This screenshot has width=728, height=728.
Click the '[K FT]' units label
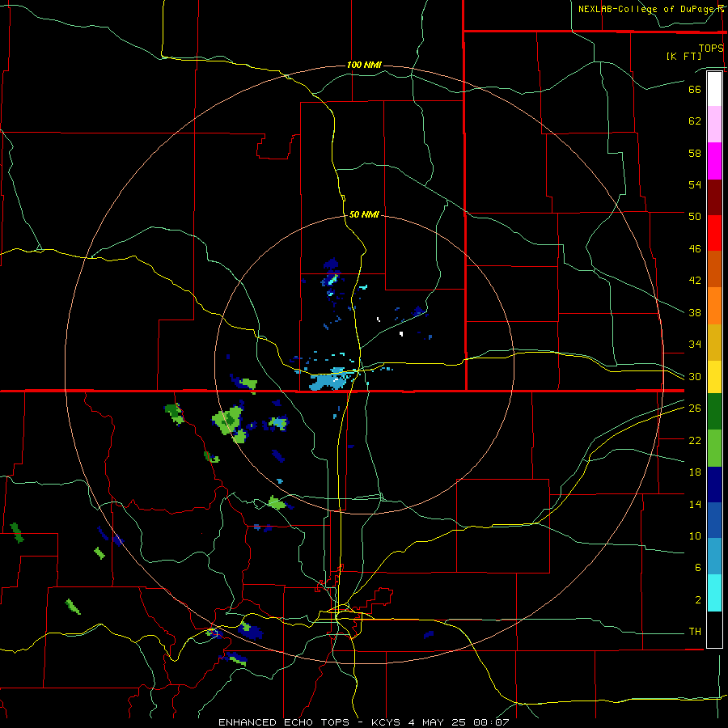click(x=684, y=57)
